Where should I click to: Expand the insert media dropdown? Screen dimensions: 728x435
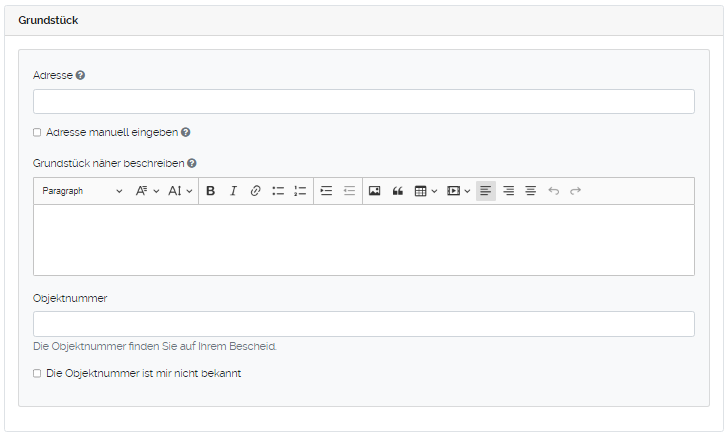pos(459,191)
